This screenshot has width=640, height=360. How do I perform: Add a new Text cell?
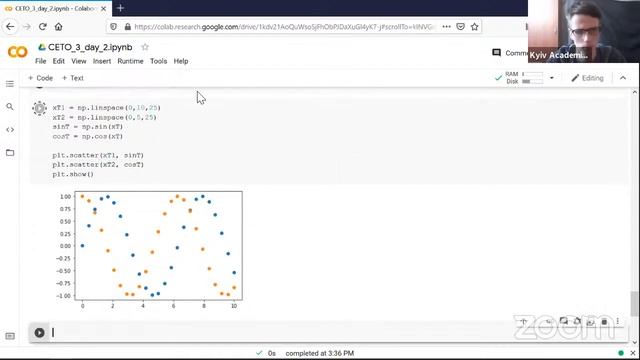coord(73,78)
